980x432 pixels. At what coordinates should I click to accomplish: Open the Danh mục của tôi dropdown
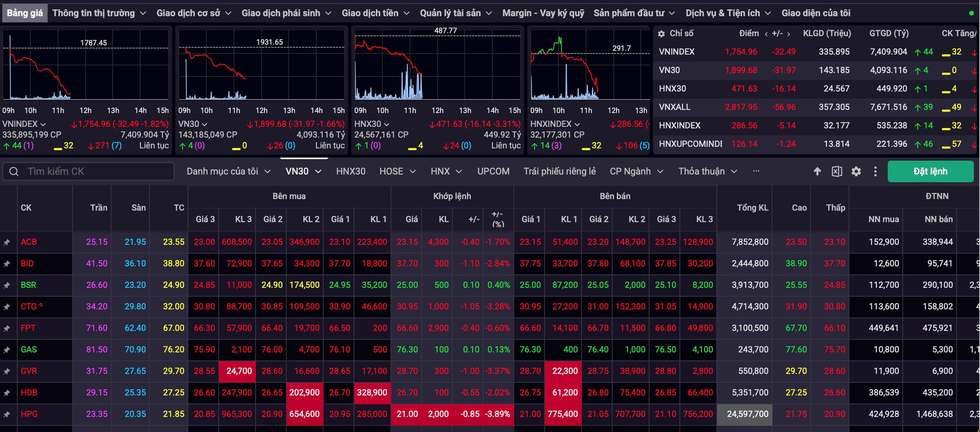[x=228, y=171]
